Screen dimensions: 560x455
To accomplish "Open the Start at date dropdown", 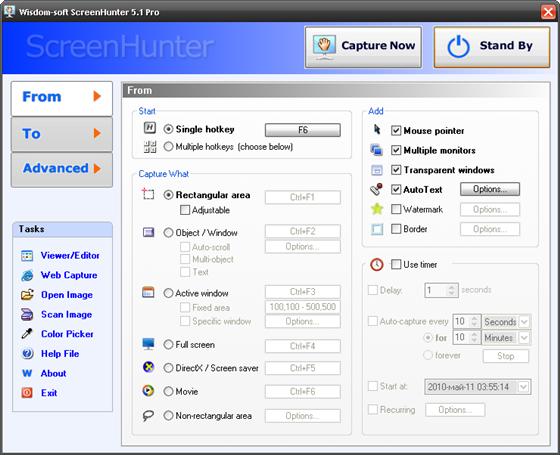I will (523, 387).
